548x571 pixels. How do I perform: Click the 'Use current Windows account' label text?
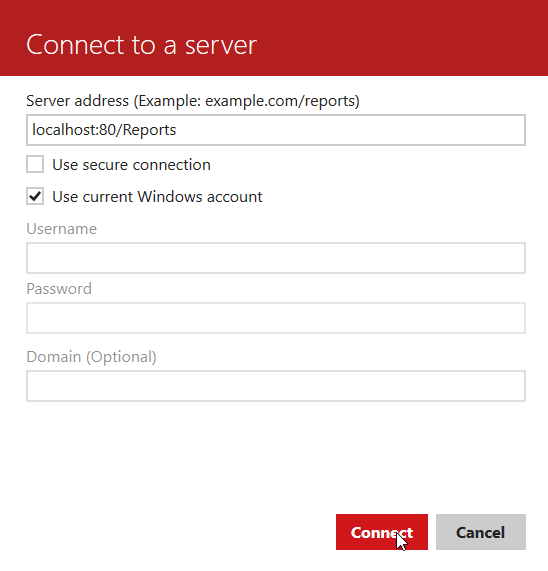(x=157, y=197)
